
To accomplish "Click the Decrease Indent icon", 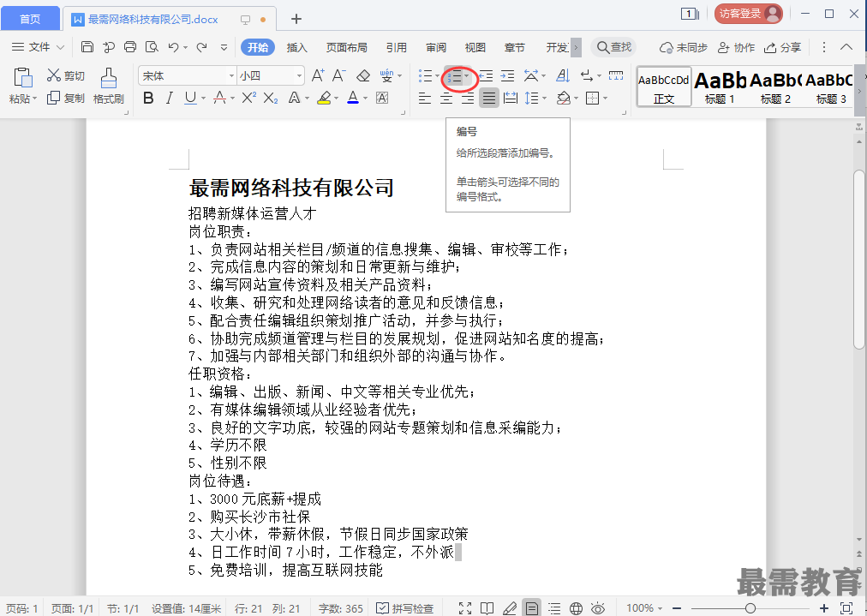I will tap(486, 75).
